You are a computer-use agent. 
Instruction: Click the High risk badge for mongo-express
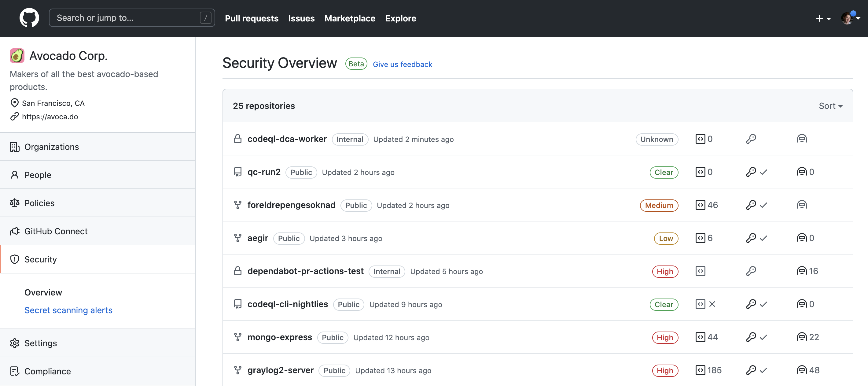[665, 337]
